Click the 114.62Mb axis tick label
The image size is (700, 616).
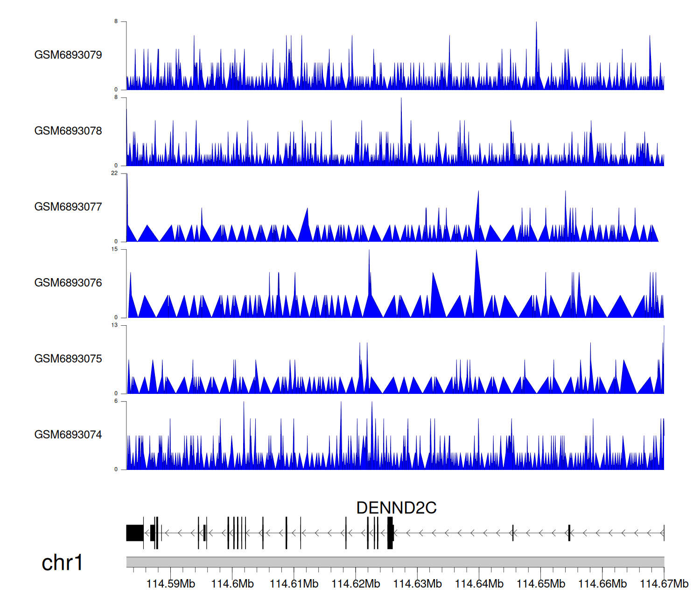(x=356, y=584)
